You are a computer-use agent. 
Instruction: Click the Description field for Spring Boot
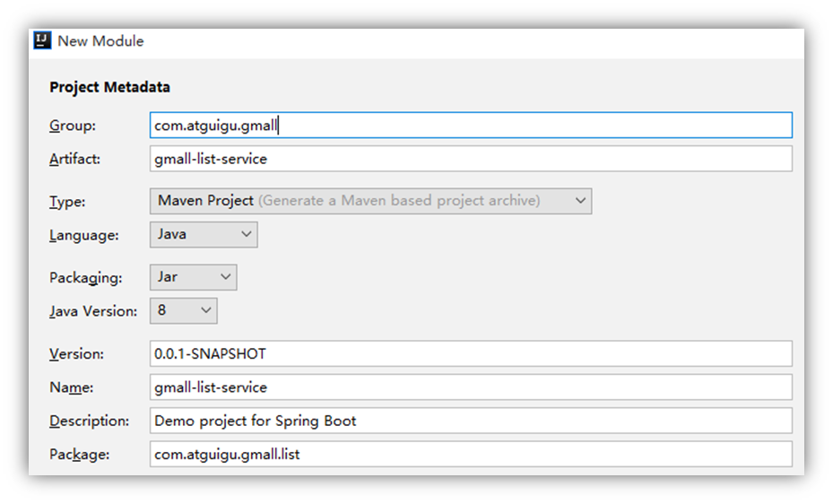471,421
